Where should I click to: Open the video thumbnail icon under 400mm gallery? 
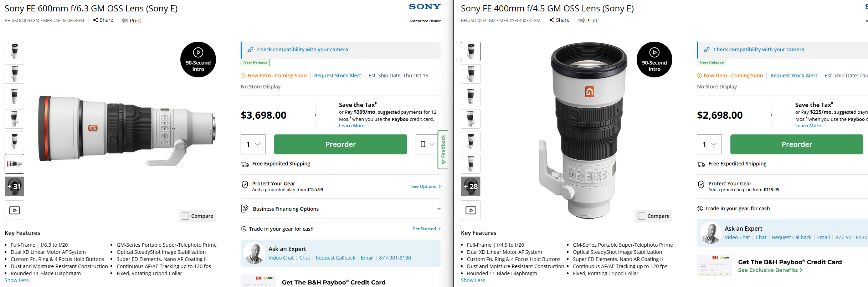pos(471,210)
